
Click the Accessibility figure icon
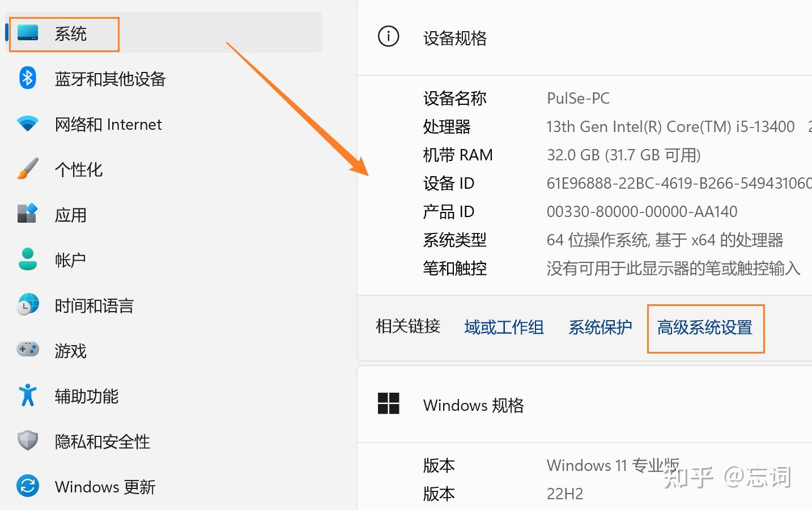27,395
